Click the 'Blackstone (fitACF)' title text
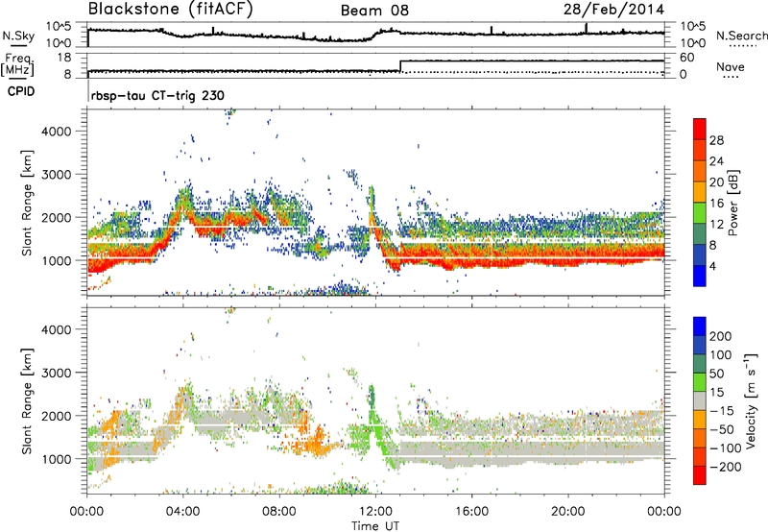 [x=171, y=10]
